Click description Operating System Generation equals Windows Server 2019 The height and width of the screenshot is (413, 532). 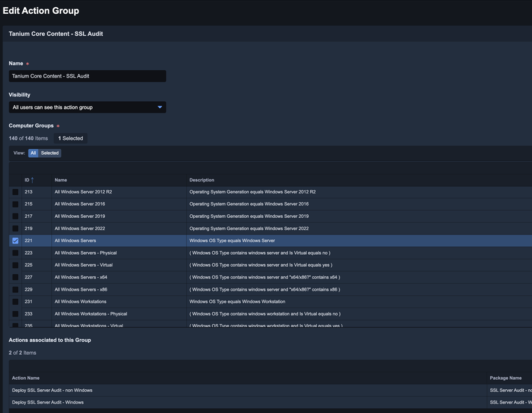(249, 217)
